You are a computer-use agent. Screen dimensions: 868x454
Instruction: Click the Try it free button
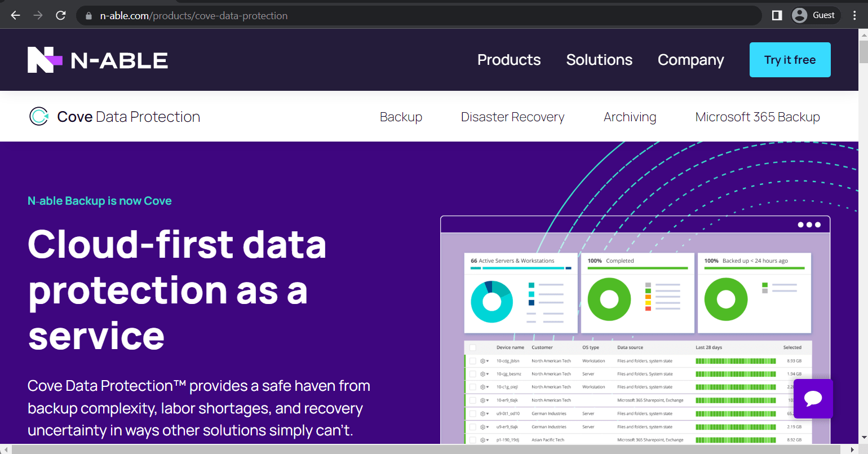(790, 60)
